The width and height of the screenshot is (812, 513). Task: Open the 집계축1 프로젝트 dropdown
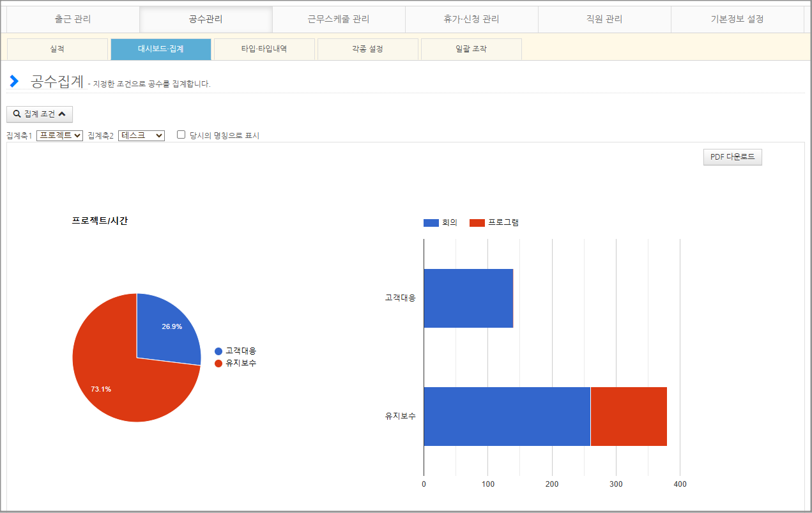pos(59,135)
